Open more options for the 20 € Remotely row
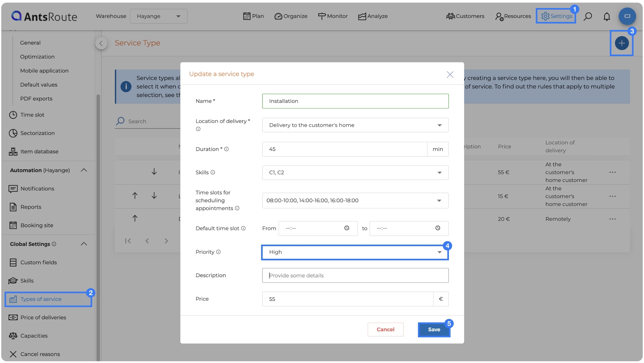 click(612, 219)
